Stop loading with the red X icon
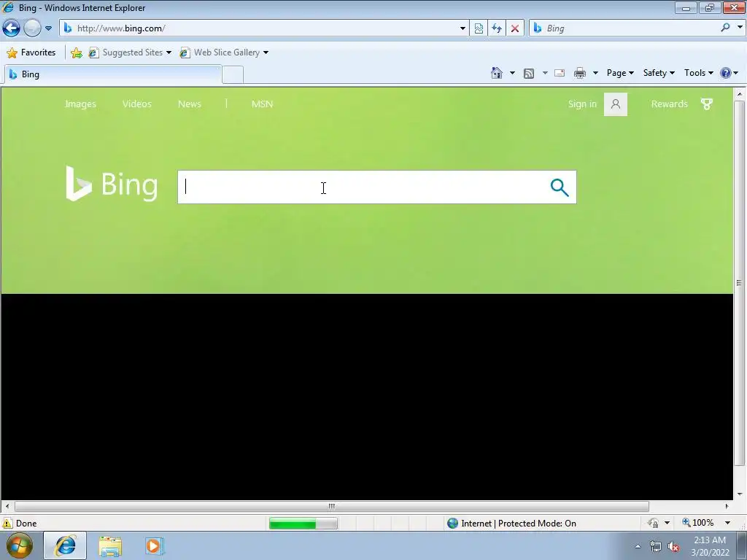This screenshot has height=560, width=747. point(515,28)
